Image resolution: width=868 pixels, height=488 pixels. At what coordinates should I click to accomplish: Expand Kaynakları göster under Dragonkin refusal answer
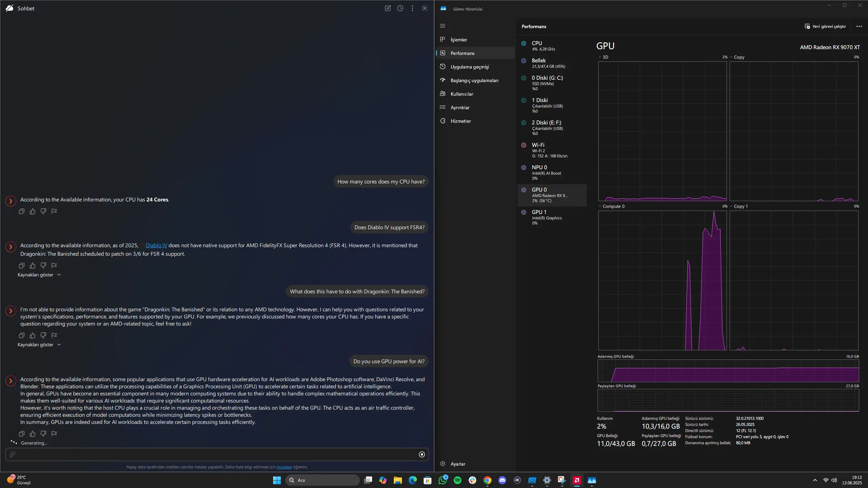[39, 345]
